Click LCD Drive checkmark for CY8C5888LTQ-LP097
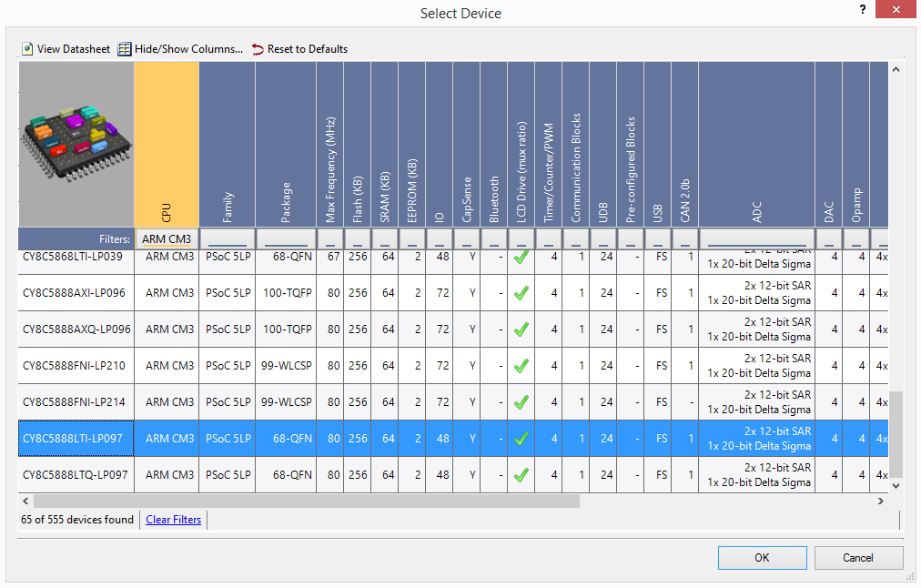This screenshot has height=588, width=921. pyautogui.click(x=521, y=475)
